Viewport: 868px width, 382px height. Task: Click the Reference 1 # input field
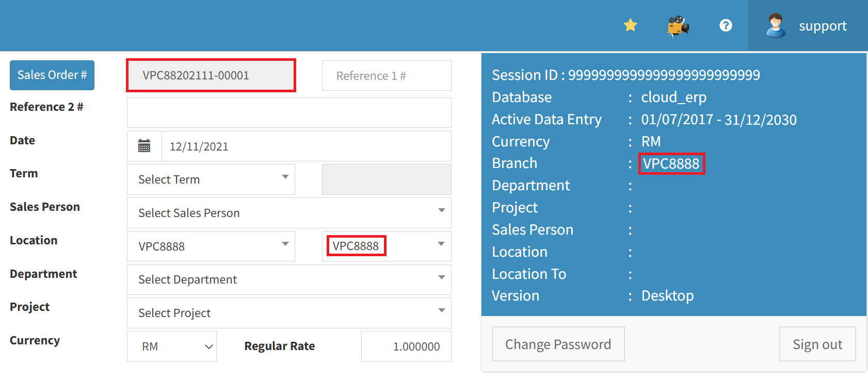click(386, 76)
